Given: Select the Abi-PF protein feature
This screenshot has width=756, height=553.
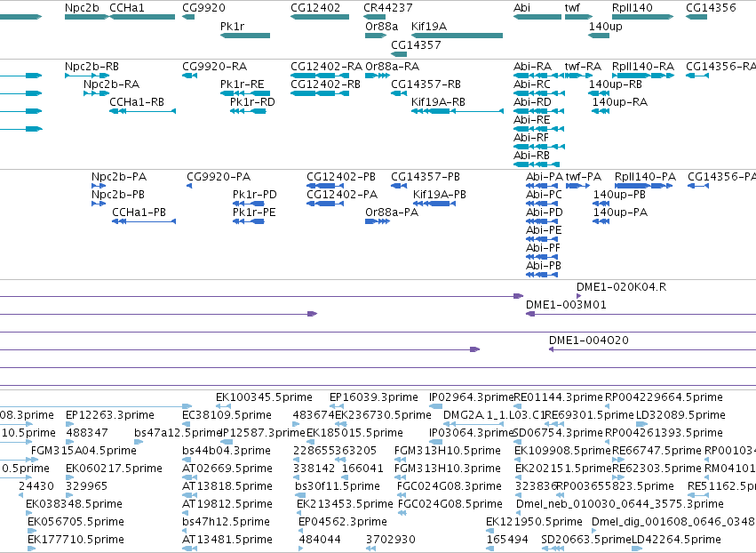Looking at the screenshot, I should tap(542, 257).
